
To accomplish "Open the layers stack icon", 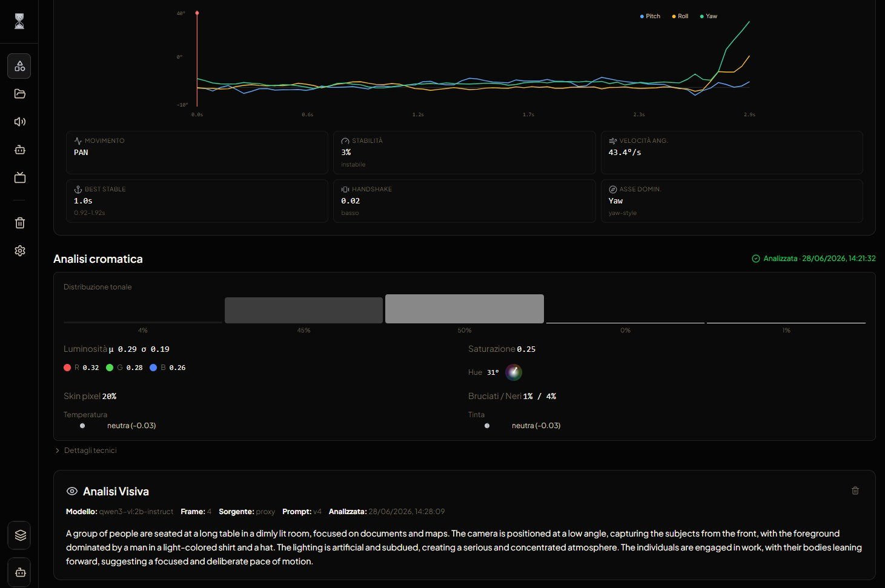I will coord(20,535).
